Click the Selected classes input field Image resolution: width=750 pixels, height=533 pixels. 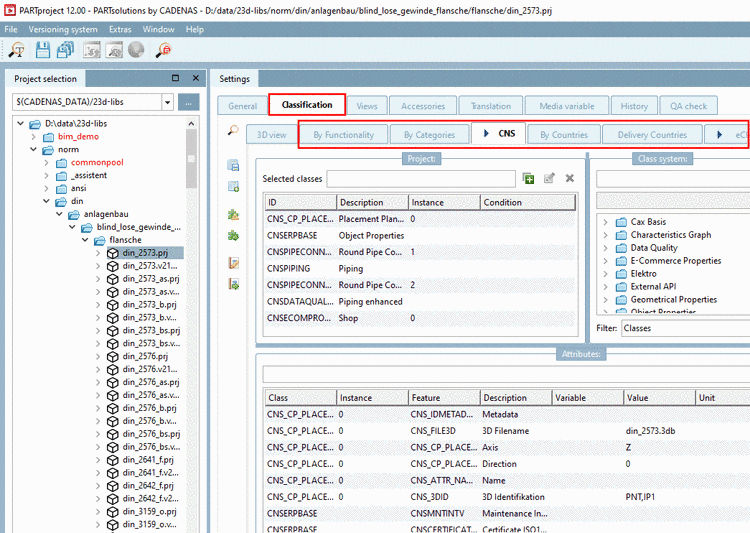pos(419,178)
